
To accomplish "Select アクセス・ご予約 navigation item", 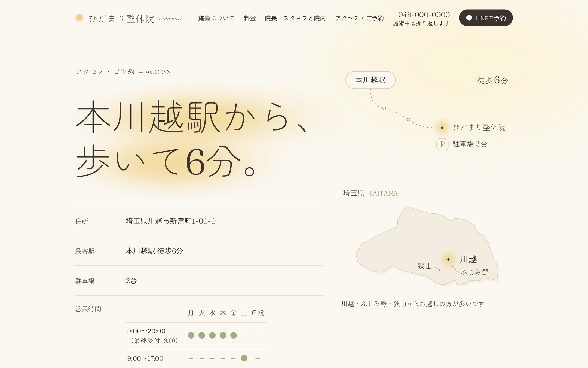I will point(360,18).
